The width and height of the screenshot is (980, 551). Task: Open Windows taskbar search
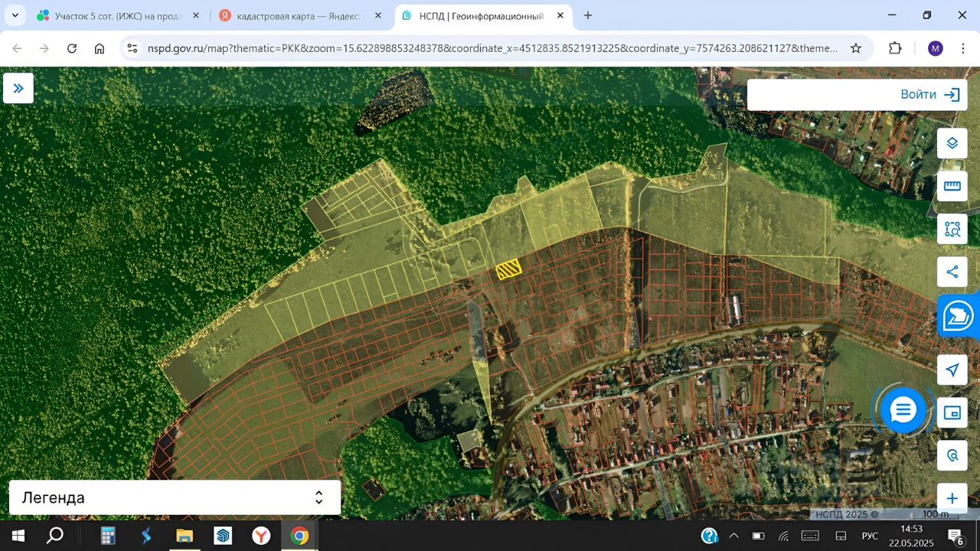(55, 536)
